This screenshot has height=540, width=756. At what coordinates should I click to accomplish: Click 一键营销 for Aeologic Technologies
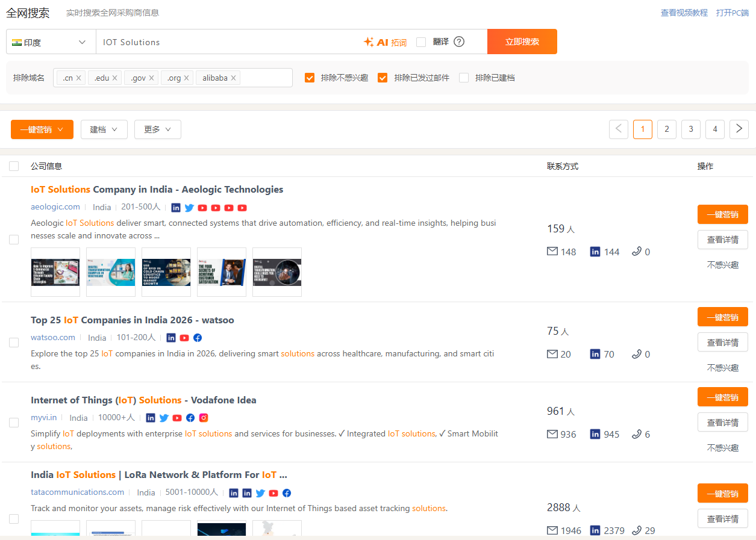(723, 214)
